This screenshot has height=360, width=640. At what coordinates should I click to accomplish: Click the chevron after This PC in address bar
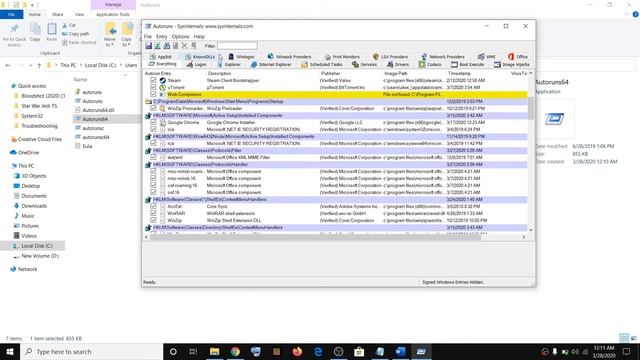click(x=80, y=65)
